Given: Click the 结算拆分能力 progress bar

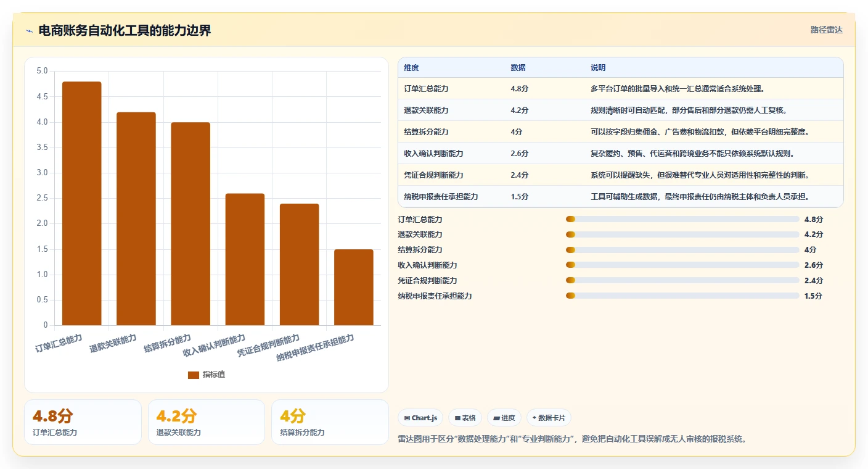Looking at the screenshot, I should click(x=682, y=250).
